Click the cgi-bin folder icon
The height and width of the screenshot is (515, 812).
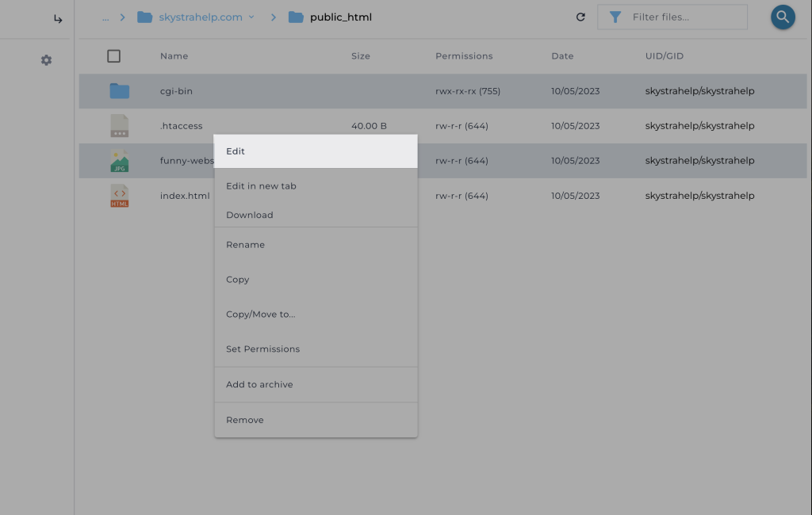[x=120, y=91]
